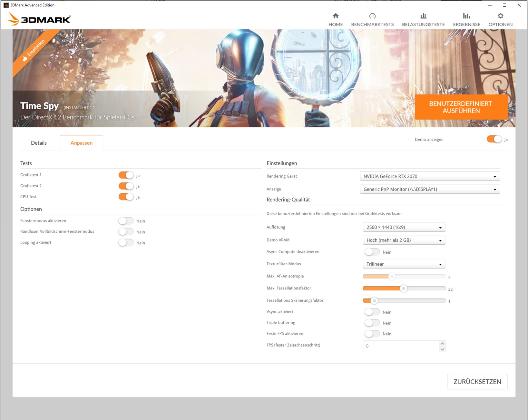Minimize the 3DMark window

click(490, 5)
